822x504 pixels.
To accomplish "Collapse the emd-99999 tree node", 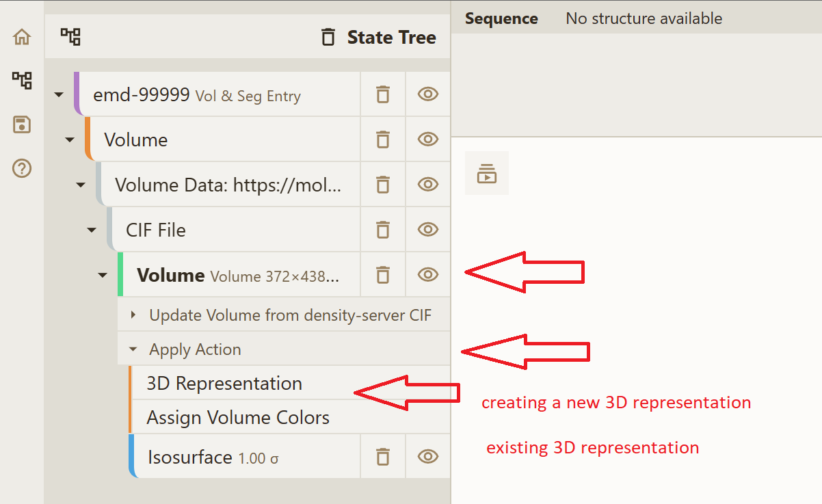I will pyautogui.click(x=59, y=95).
